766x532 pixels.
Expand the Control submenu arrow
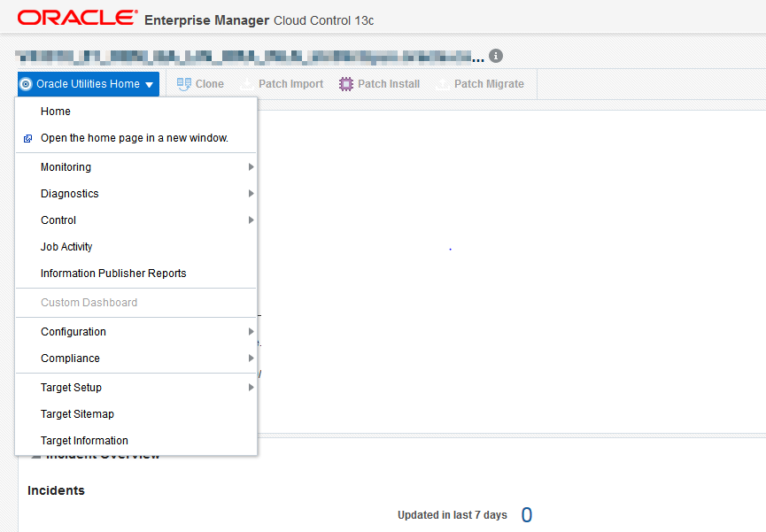click(x=251, y=220)
